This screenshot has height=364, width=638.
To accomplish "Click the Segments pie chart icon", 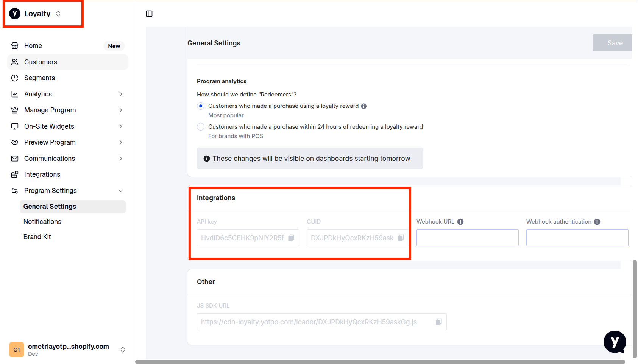I will click(15, 78).
